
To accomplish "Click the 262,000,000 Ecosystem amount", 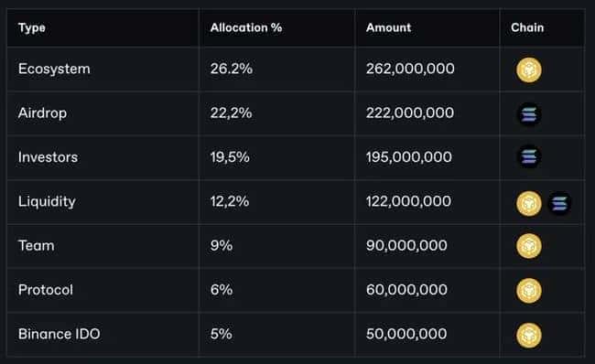I will (410, 69).
